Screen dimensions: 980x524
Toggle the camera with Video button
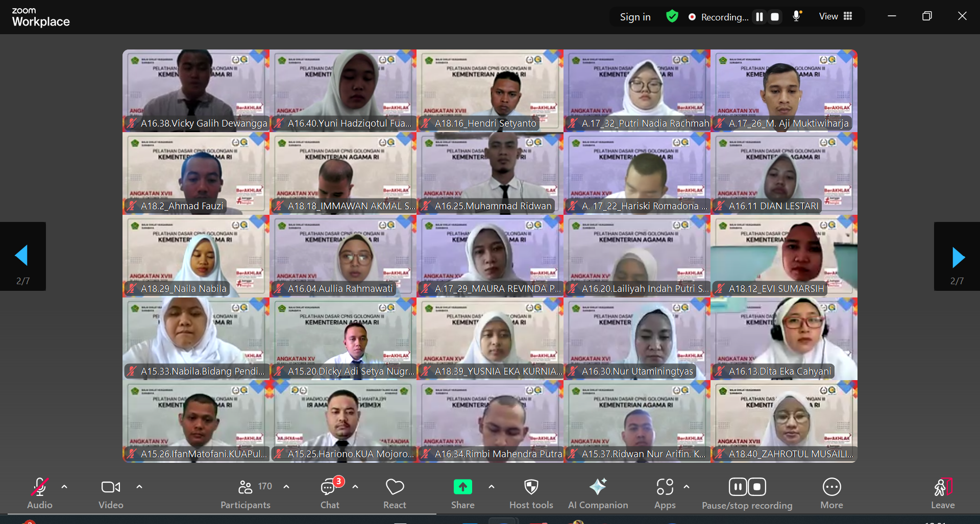111,493
